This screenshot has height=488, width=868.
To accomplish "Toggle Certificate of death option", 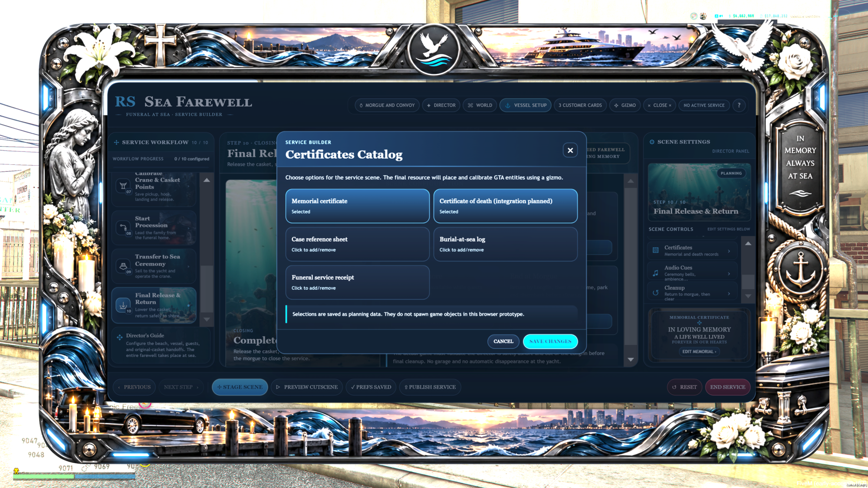I will pyautogui.click(x=505, y=206).
